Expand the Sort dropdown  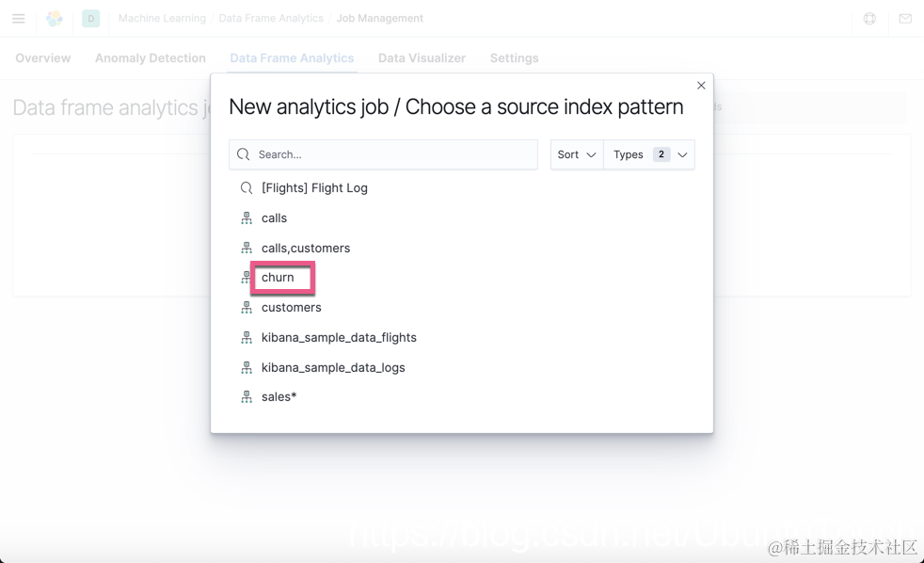[x=576, y=154]
